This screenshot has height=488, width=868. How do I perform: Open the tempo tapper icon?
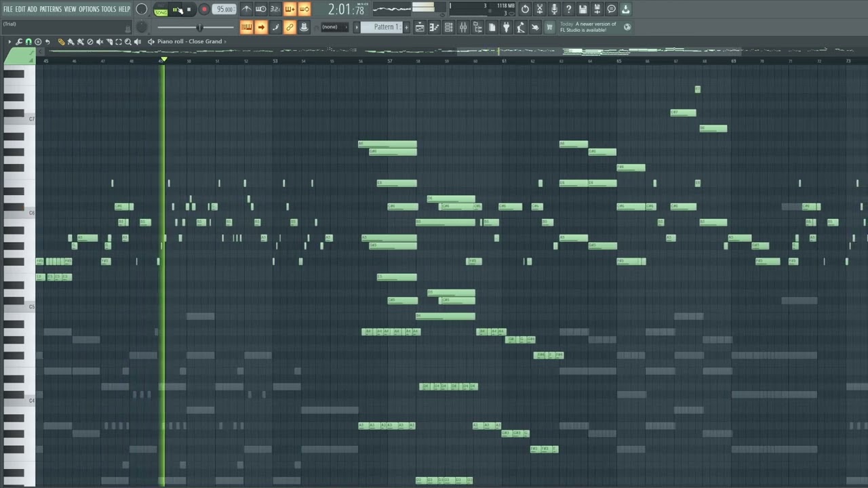point(521,27)
